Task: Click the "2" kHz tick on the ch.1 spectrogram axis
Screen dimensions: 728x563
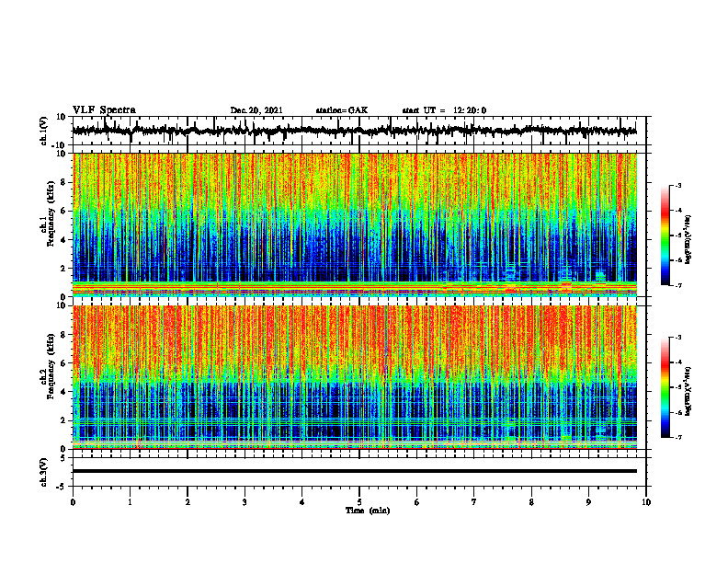Action: click(x=63, y=269)
